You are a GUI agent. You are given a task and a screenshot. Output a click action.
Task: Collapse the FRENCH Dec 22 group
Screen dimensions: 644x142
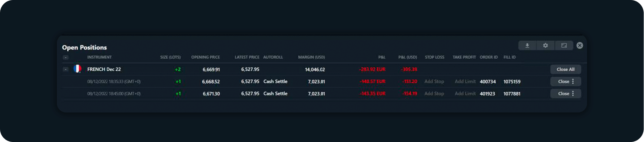(x=65, y=69)
